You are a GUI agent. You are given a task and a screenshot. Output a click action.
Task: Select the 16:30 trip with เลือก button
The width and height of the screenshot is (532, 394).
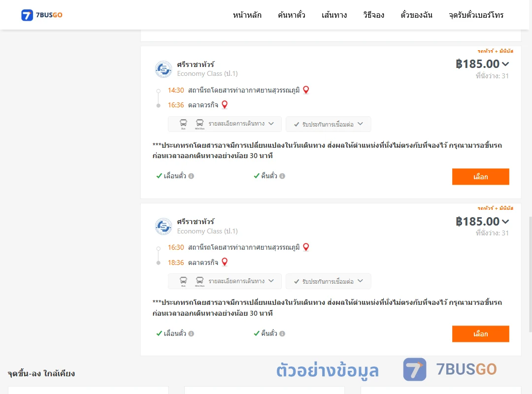pyautogui.click(x=480, y=334)
